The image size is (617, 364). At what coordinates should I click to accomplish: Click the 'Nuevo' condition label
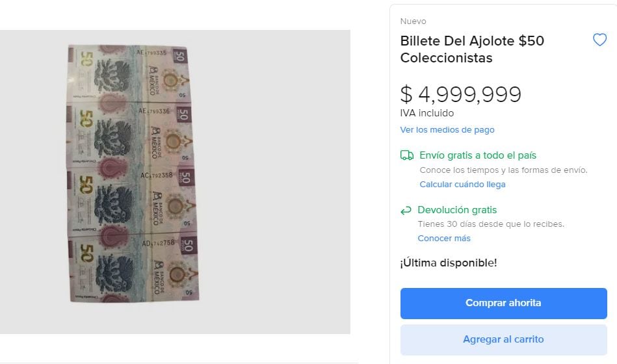coord(413,21)
